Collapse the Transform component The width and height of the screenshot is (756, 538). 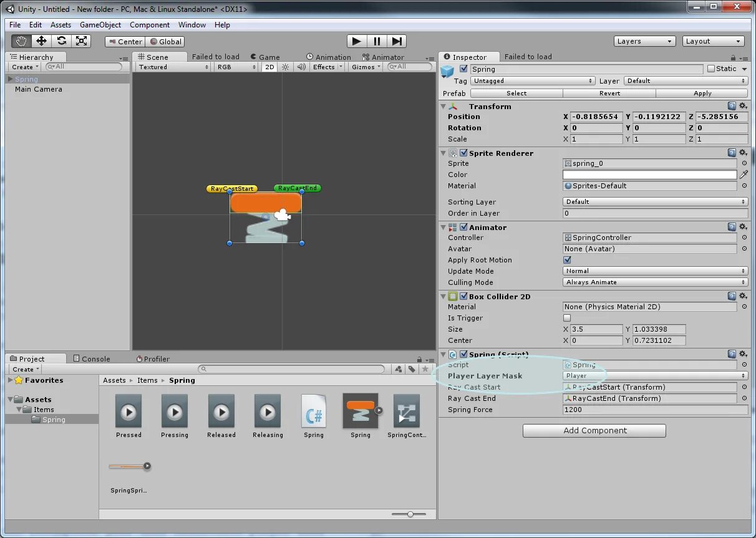pos(443,107)
